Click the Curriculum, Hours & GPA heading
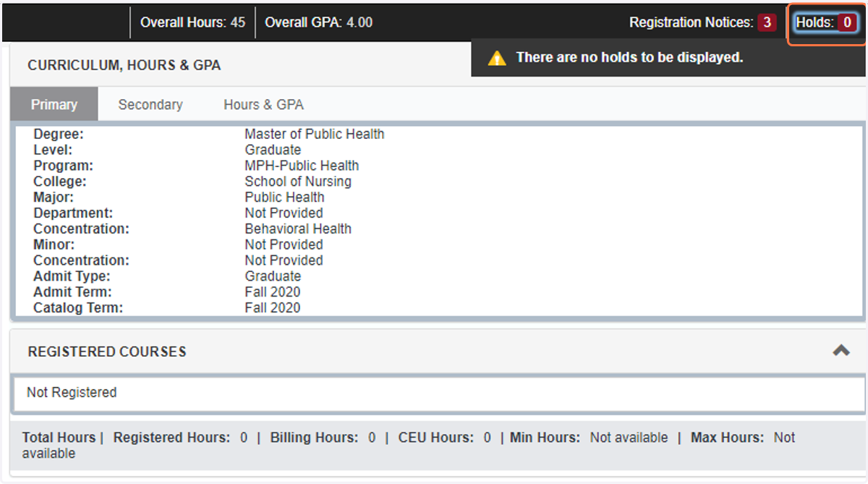Viewport: 868px width, 484px height. tap(124, 65)
